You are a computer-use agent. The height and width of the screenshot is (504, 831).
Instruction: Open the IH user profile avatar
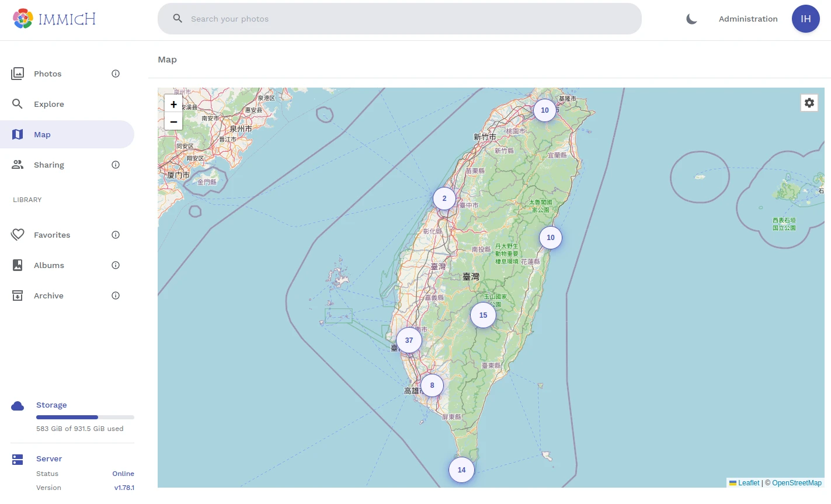(x=805, y=19)
